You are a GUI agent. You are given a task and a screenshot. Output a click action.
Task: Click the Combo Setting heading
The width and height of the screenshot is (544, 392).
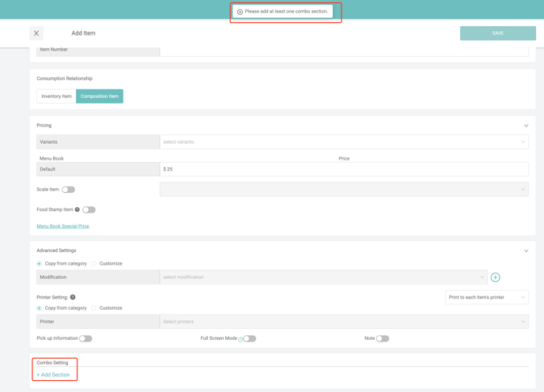[x=52, y=363]
